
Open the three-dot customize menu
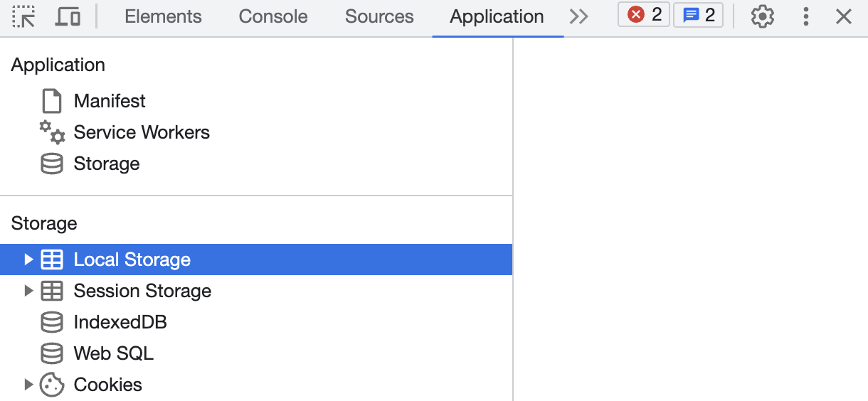[805, 16]
